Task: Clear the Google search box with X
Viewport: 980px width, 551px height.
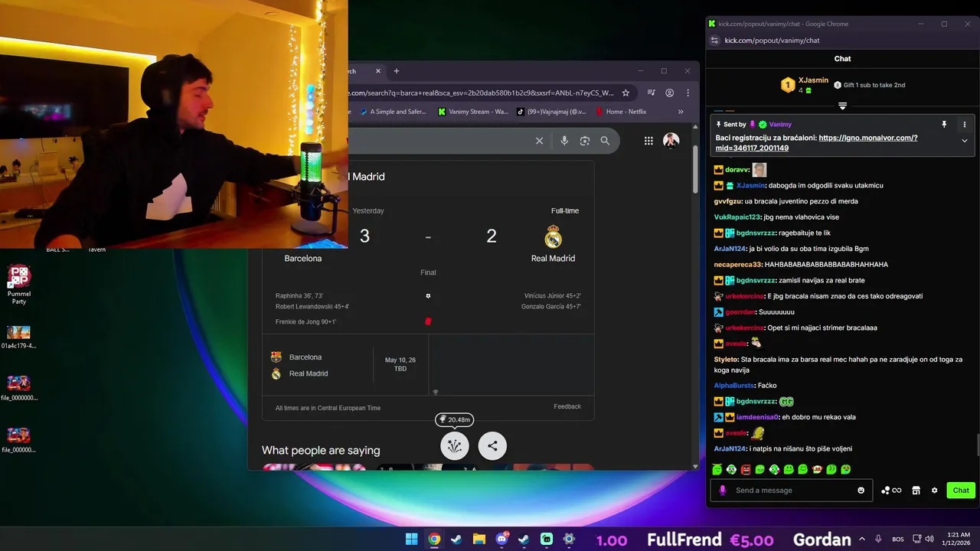Action: click(539, 141)
